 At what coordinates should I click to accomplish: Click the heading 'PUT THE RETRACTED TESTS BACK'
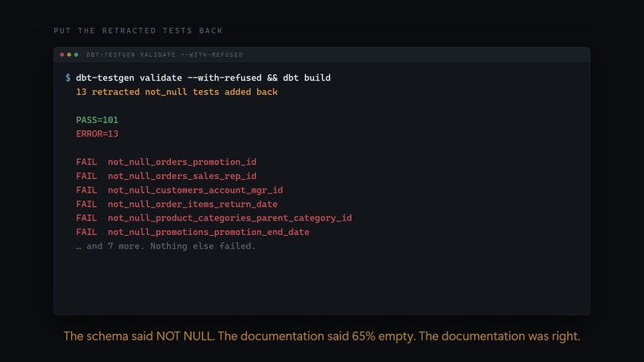(x=138, y=31)
